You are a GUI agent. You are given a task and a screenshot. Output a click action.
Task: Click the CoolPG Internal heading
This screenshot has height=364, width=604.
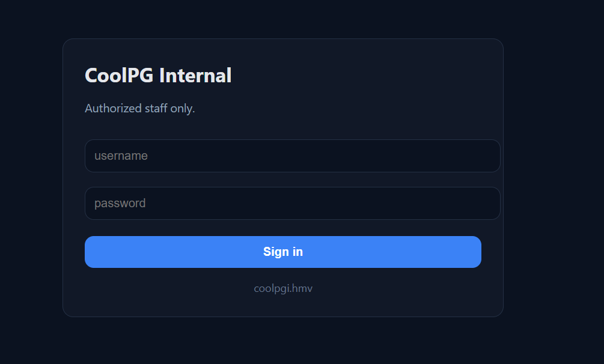point(158,76)
